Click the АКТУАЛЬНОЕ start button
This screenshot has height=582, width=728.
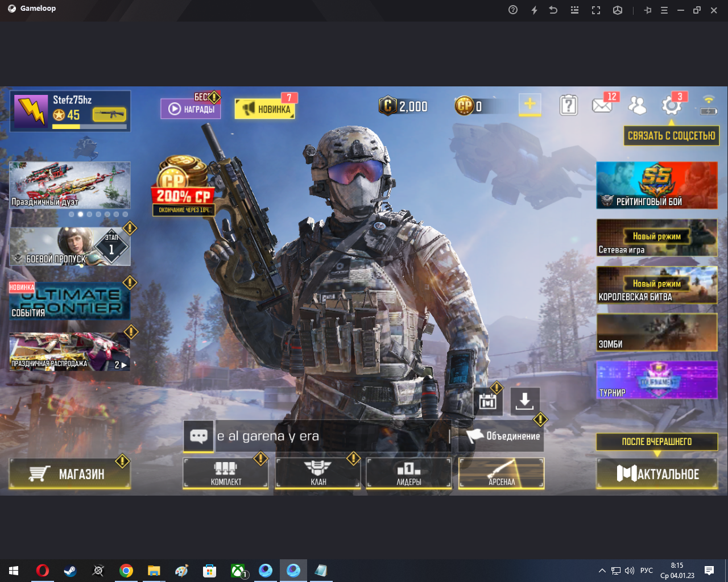point(657,473)
